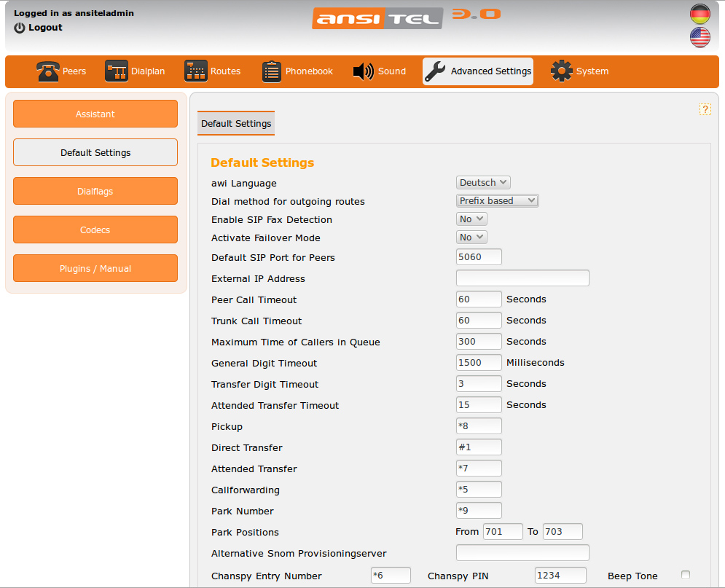The height and width of the screenshot is (588, 725).
Task: Open the Activate Failover Mode dropdown
Action: (471, 238)
